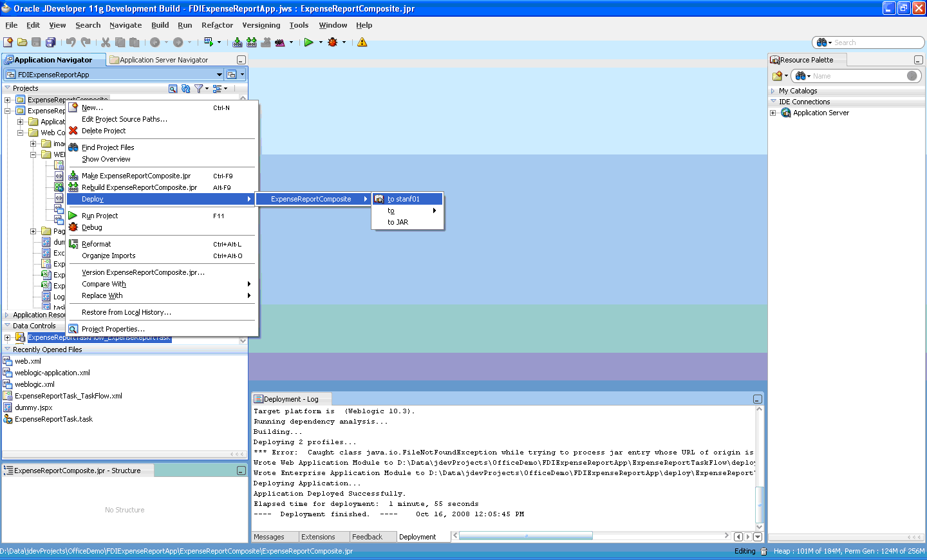
Task: Open weblogic-application.xml from recent files
Action: (52, 373)
